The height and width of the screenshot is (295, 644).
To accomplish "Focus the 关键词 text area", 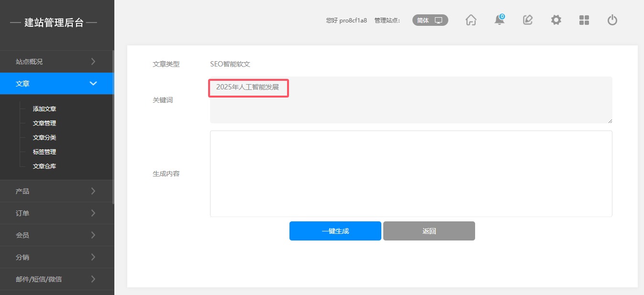I will [x=411, y=100].
